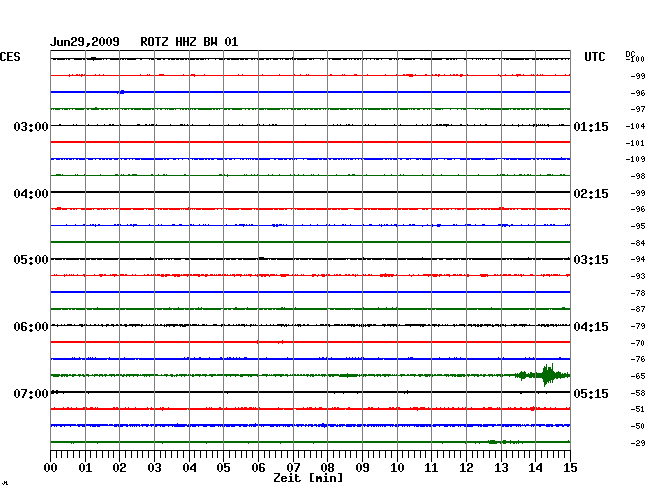Select minute tick label 03
Viewport: 650px width, 494px height.
click(154, 468)
